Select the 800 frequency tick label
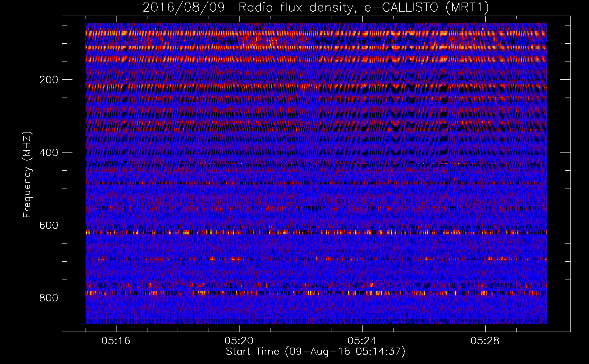The height and width of the screenshot is (364, 589). [x=49, y=298]
